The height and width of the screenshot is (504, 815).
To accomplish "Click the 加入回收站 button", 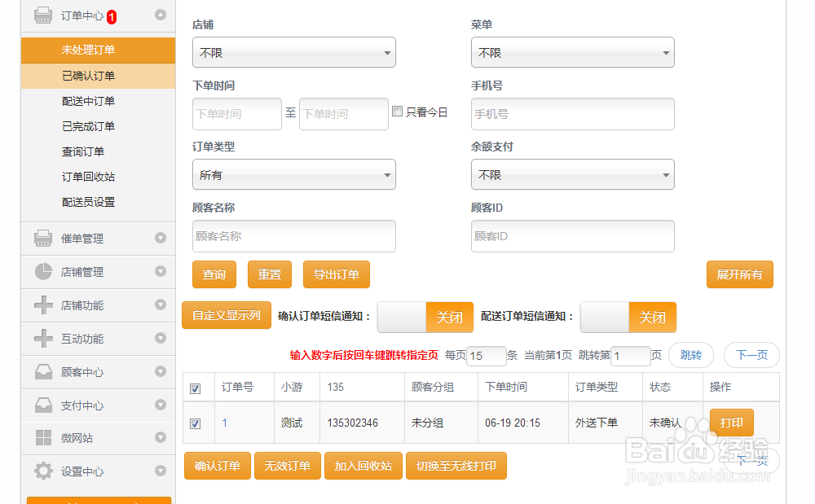I will [363, 466].
